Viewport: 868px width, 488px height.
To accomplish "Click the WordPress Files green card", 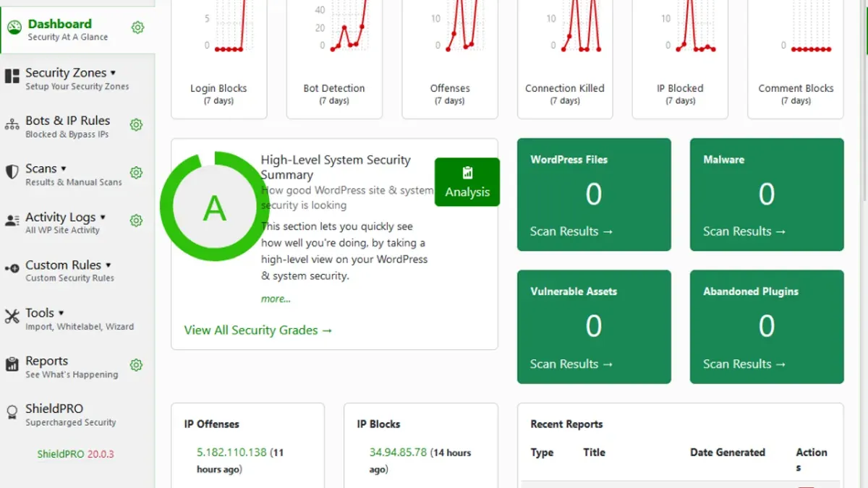I will 594,194.
